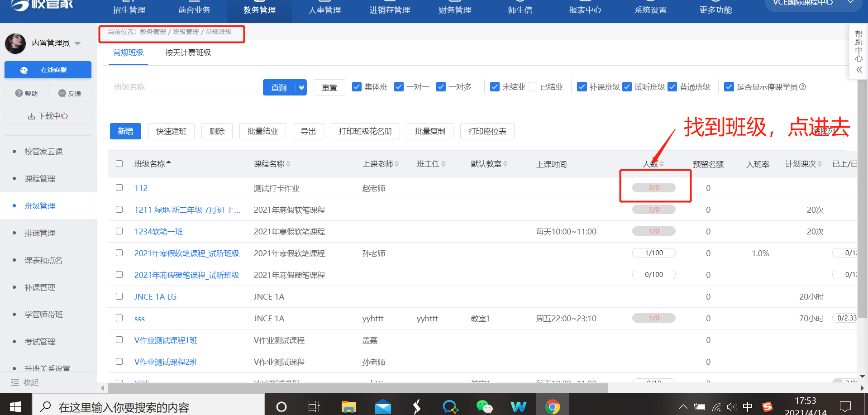
Task: Tick the checkbox for class 112
Action: (119, 187)
